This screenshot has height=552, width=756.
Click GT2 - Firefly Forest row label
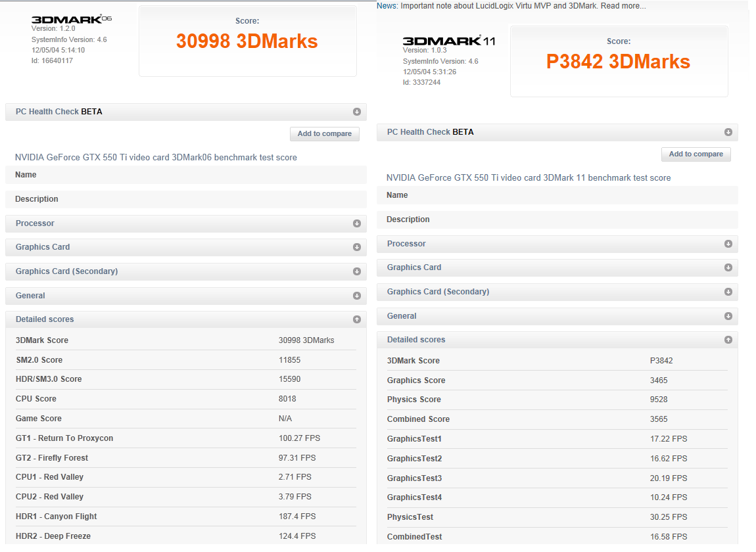(x=51, y=458)
